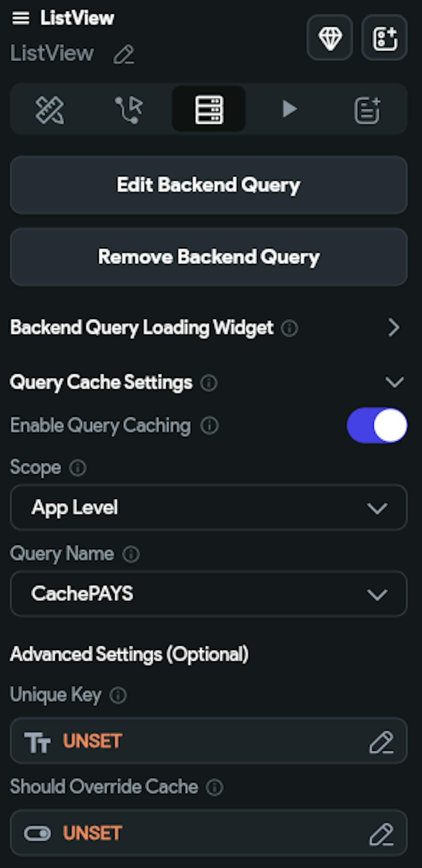
Task: Open the documentation panel icon
Action: 367,109
